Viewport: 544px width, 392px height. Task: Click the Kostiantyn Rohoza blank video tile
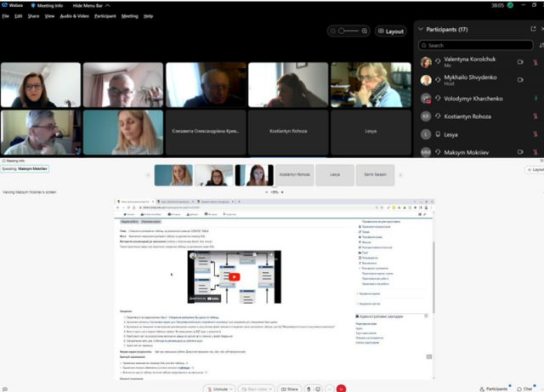(288, 133)
